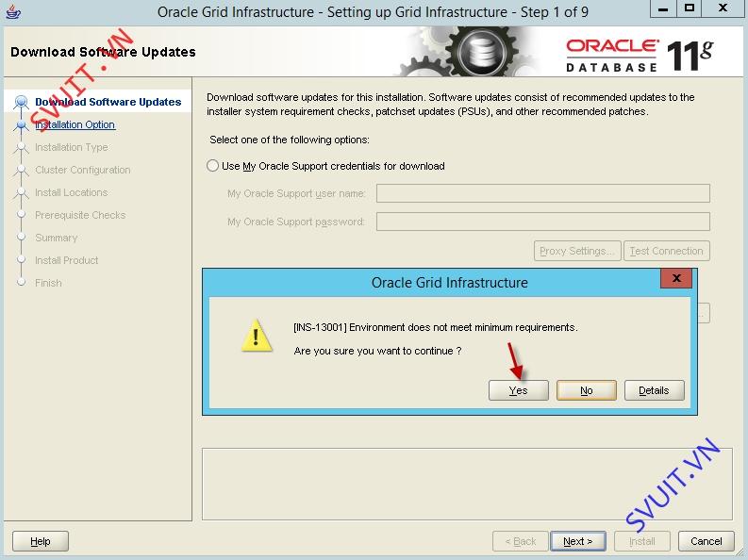Open the Help button

click(41, 541)
